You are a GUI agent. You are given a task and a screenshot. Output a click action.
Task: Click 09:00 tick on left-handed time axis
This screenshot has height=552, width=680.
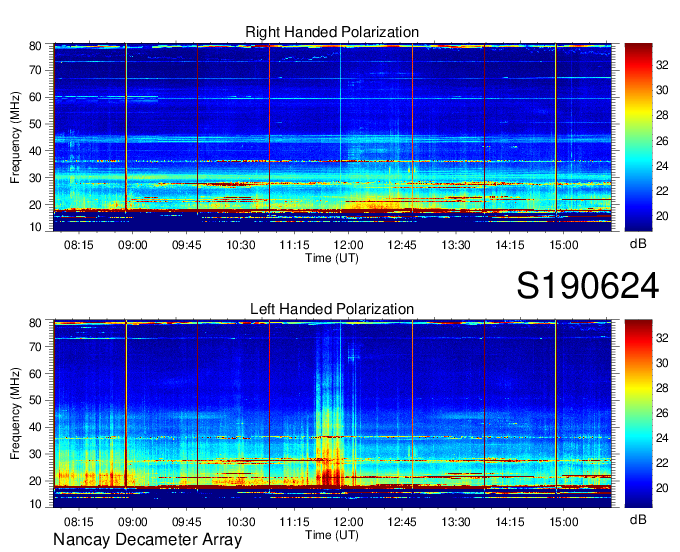click(x=133, y=522)
